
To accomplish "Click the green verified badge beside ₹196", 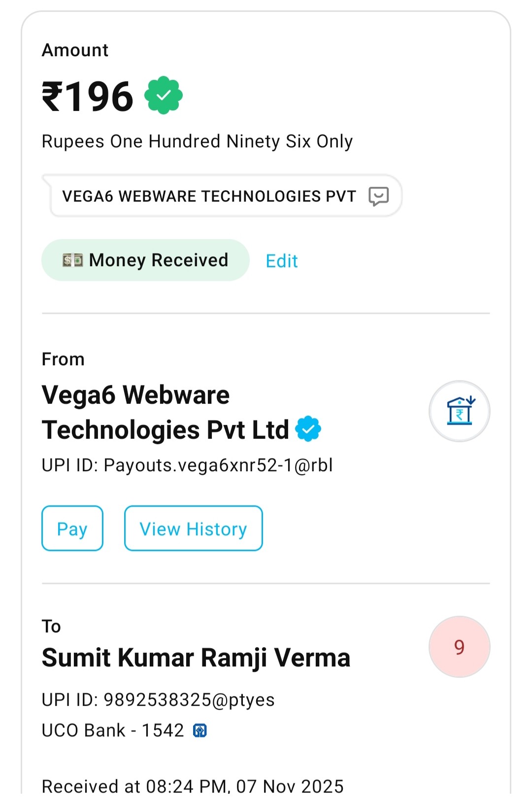I will [164, 95].
